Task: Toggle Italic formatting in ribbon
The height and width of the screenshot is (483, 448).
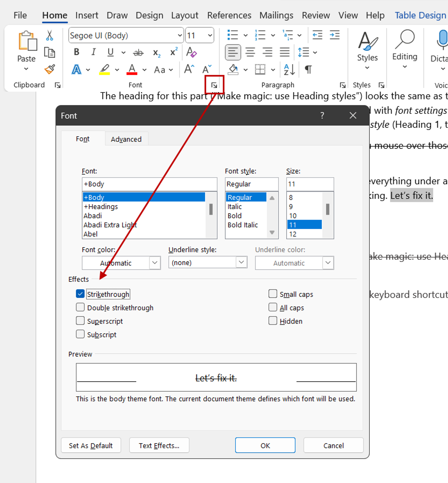Action: [x=94, y=52]
